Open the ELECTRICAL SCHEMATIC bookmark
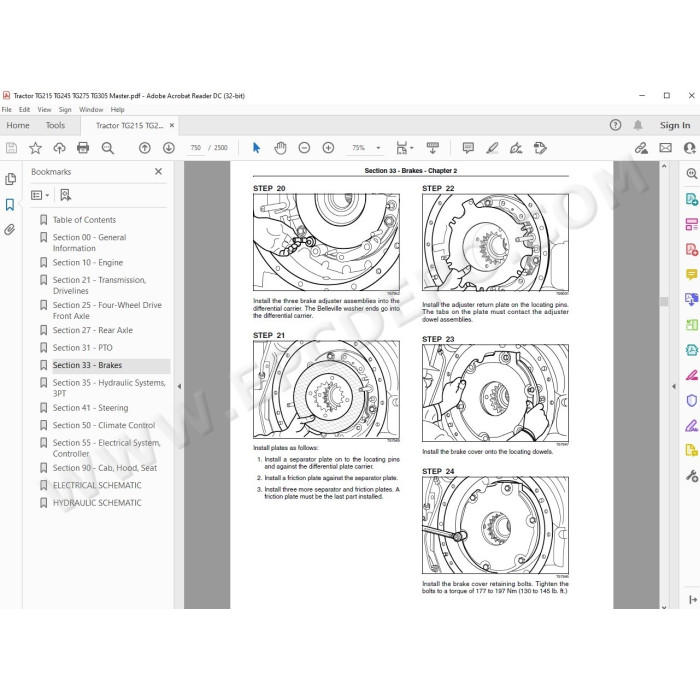The height and width of the screenshot is (700, 700). (x=97, y=485)
